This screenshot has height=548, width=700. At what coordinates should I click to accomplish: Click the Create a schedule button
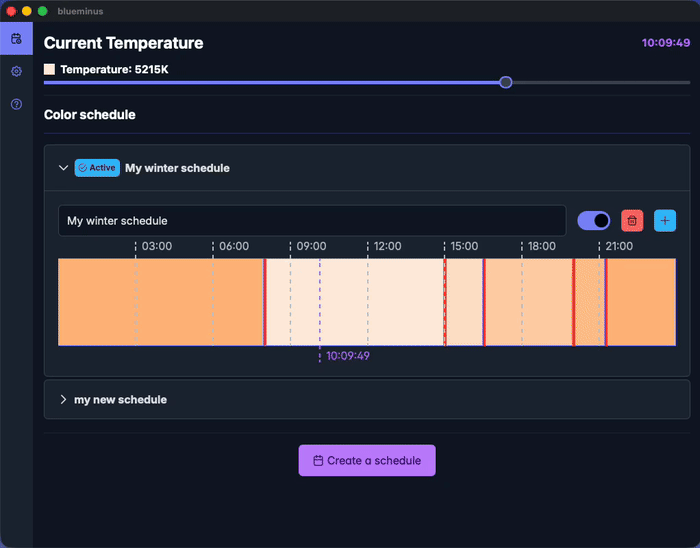tap(367, 460)
